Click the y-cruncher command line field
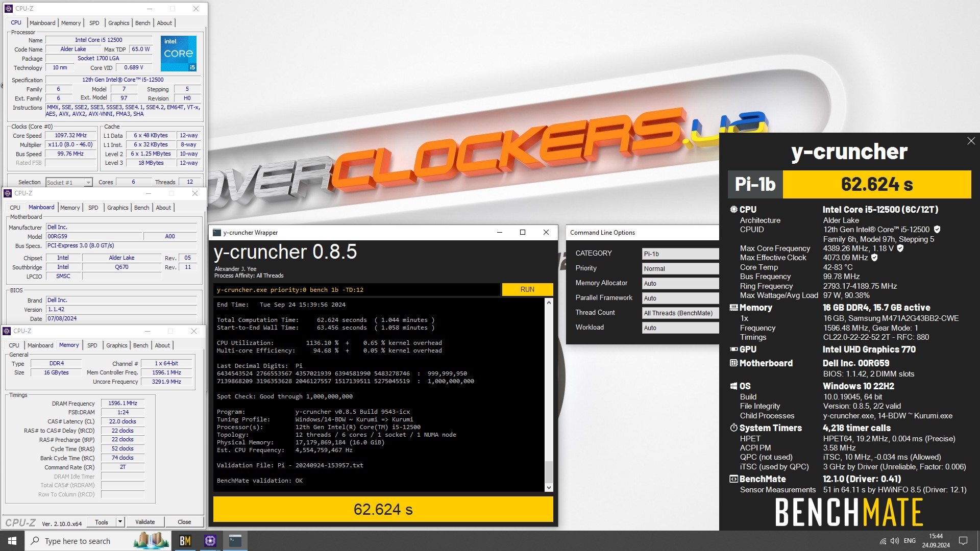Viewport: 980px width, 551px height. pyautogui.click(x=357, y=289)
